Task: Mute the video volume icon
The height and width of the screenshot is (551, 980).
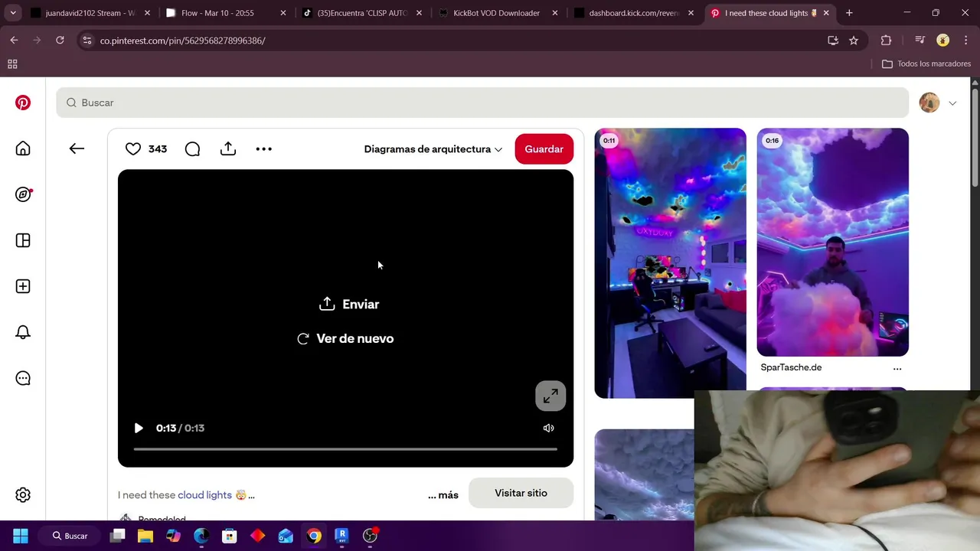Action: pos(549,428)
